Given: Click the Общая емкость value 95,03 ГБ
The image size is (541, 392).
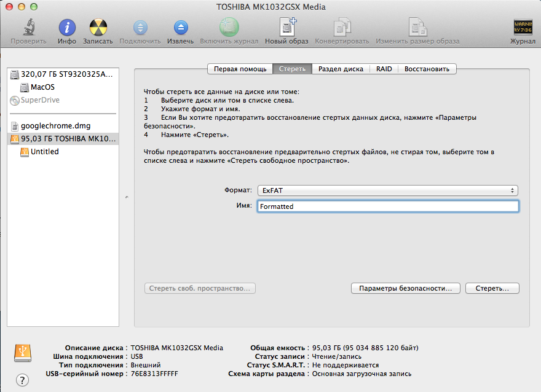Looking at the screenshot, I should [x=365, y=348].
